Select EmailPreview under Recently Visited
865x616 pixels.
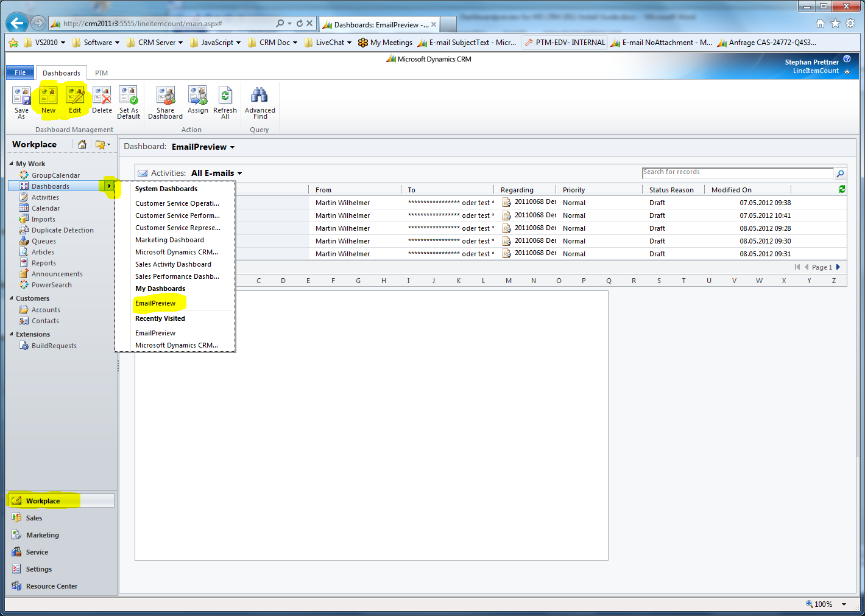[155, 333]
